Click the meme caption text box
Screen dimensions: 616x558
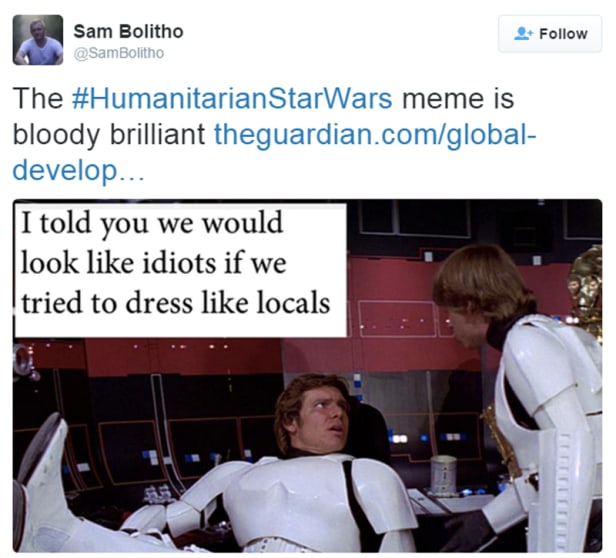click(180, 269)
